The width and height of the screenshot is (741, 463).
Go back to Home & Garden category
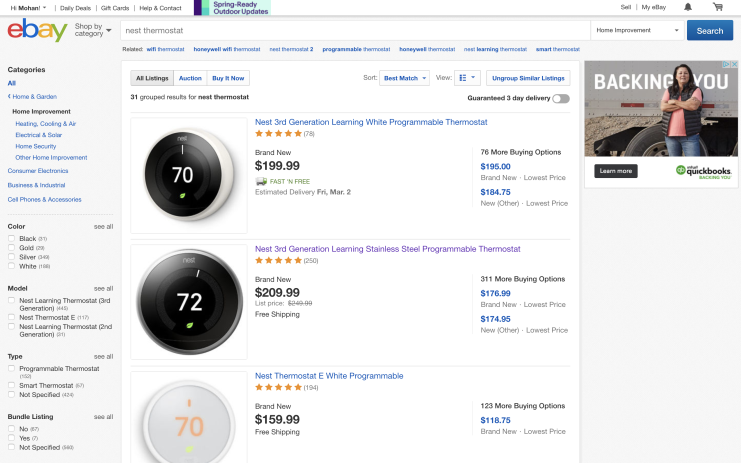(32, 96)
